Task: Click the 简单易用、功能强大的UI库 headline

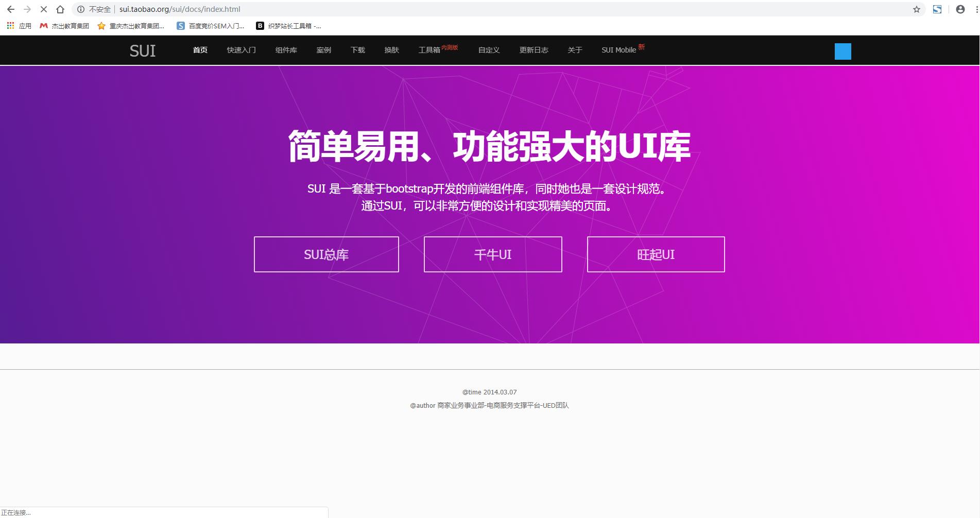Action: pyautogui.click(x=489, y=146)
